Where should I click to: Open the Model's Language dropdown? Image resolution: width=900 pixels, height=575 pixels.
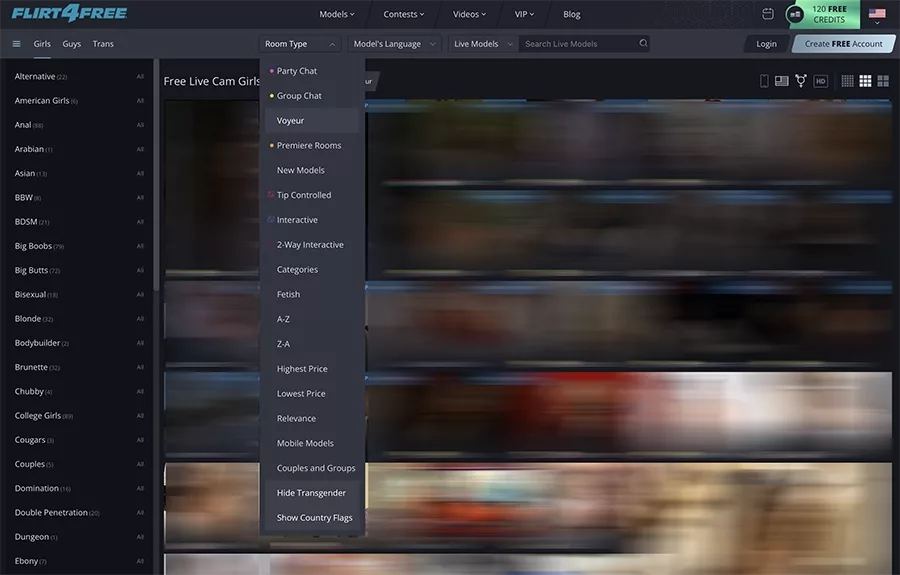pyautogui.click(x=394, y=44)
